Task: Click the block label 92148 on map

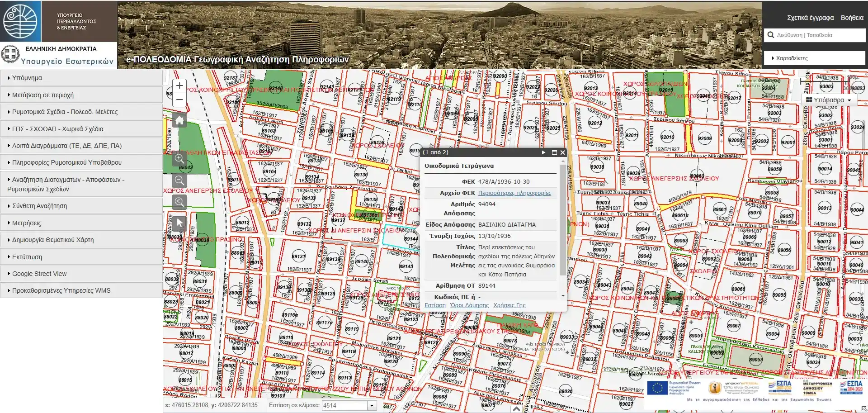Action: (276, 89)
